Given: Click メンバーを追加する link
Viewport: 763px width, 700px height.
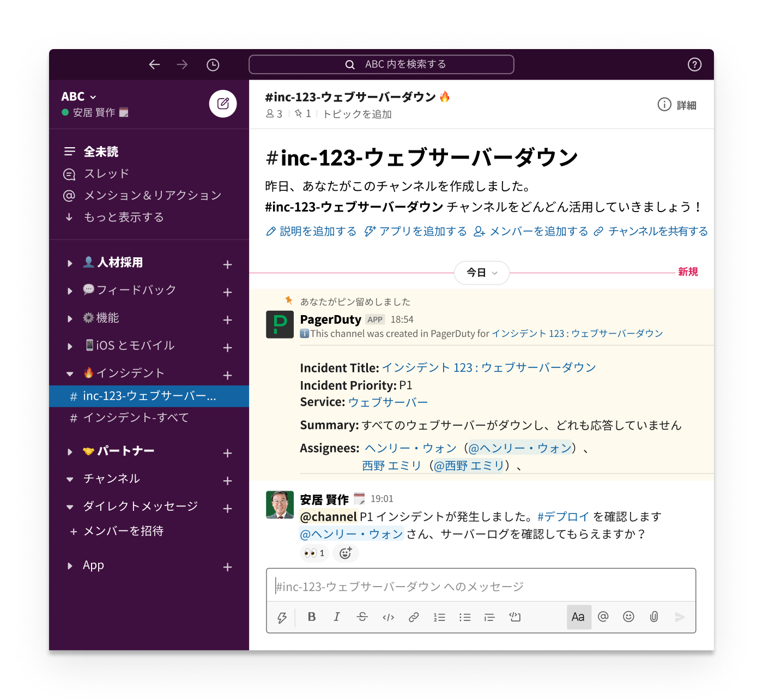Looking at the screenshot, I should [531, 231].
